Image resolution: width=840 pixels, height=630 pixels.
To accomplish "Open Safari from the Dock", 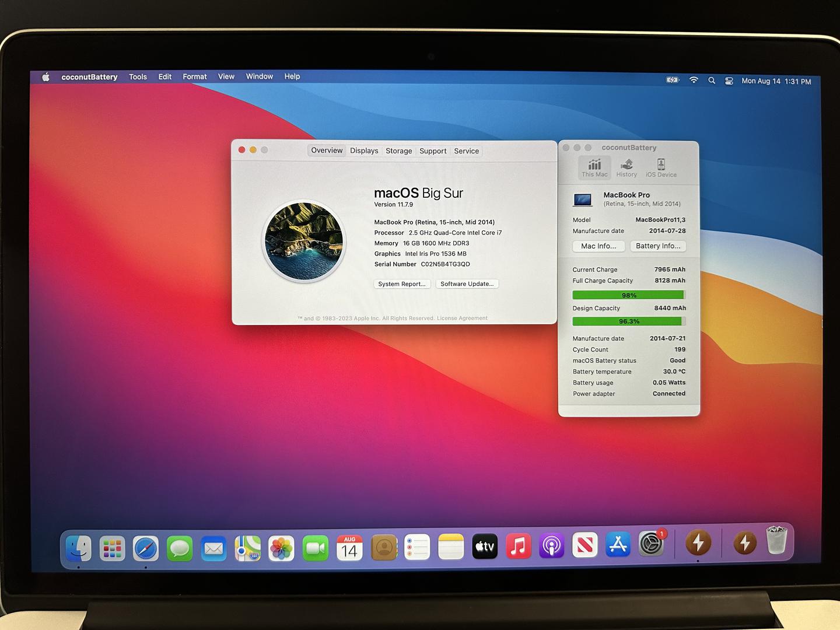I will [146, 548].
